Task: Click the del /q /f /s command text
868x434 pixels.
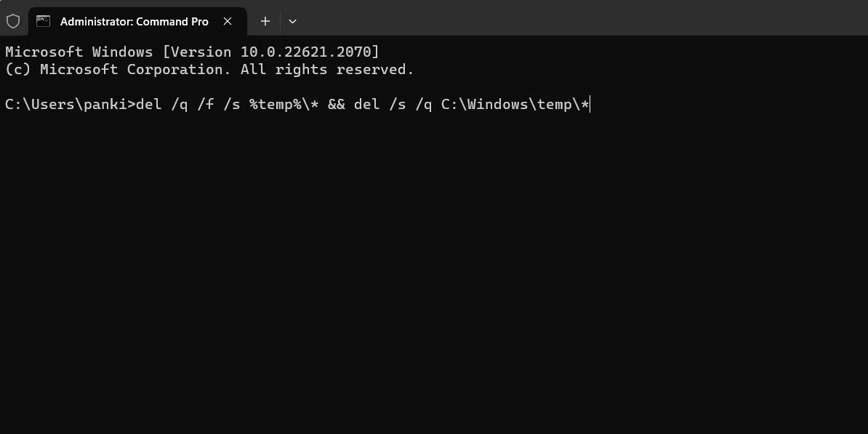Action: tap(188, 104)
